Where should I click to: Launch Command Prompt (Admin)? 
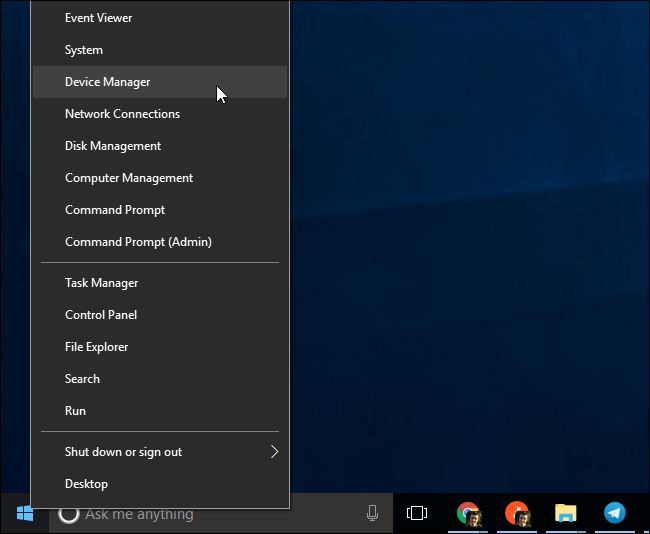(138, 242)
